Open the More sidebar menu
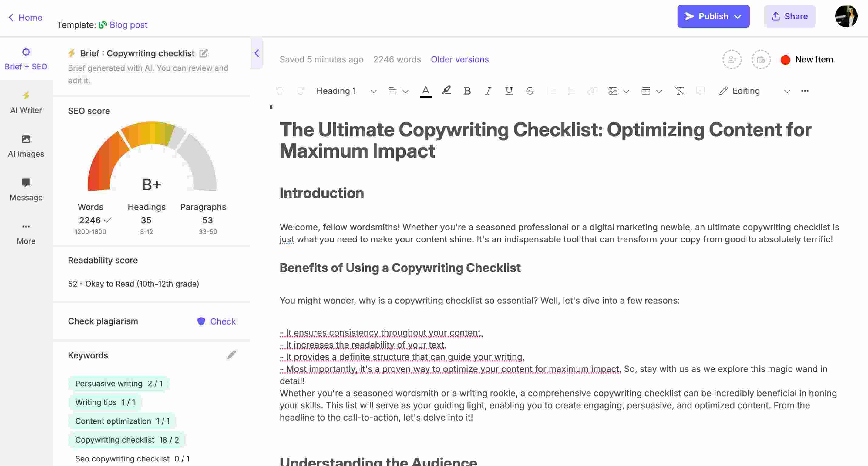868x466 pixels. coord(26,234)
